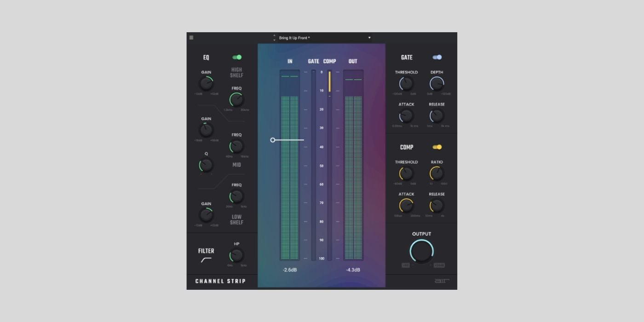Click the high-pass filter shape icon
This screenshot has width=644, height=322.
pos(206,260)
